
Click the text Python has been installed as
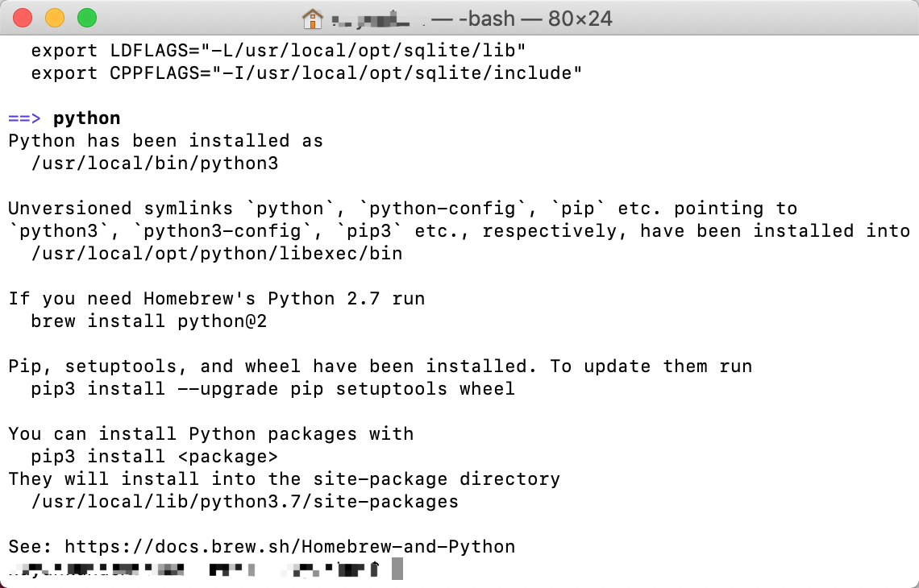166,141
